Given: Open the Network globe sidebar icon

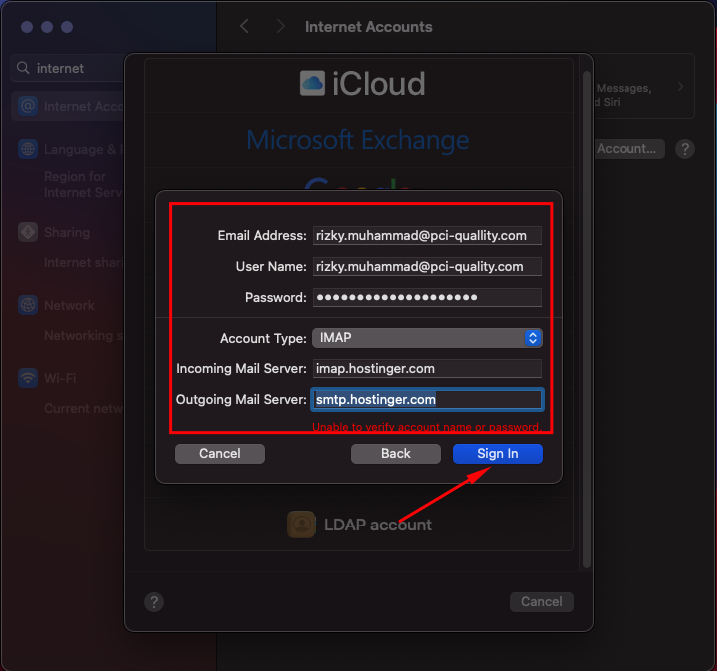Looking at the screenshot, I should [x=28, y=305].
